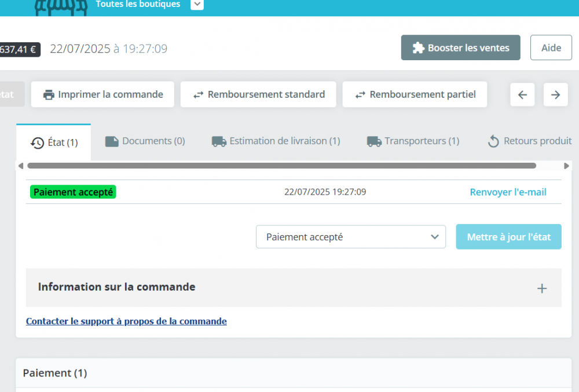Image resolution: width=579 pixels, height=392 pixels.
Task: Click Information sur la commande heading
Action: point(117,287)
